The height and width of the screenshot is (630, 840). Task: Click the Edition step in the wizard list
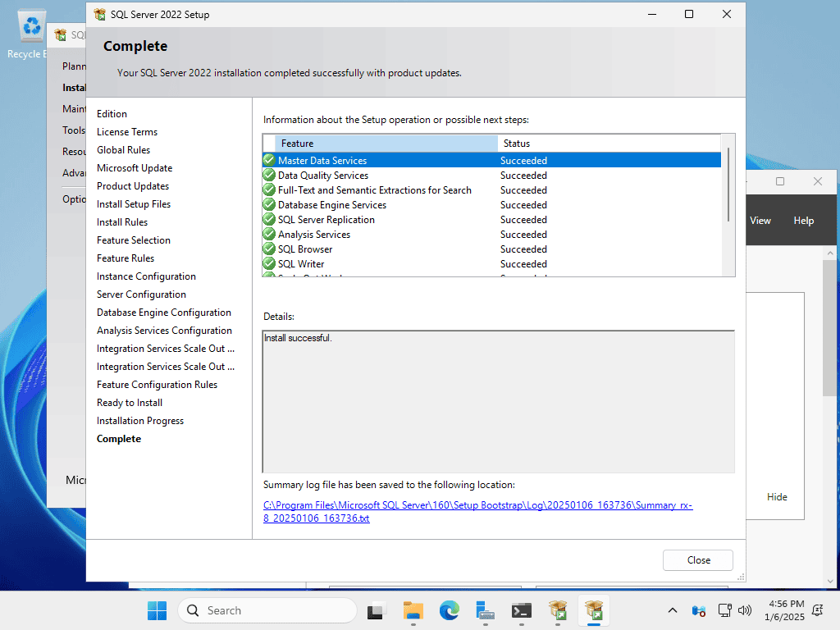(x=112, y=113)
